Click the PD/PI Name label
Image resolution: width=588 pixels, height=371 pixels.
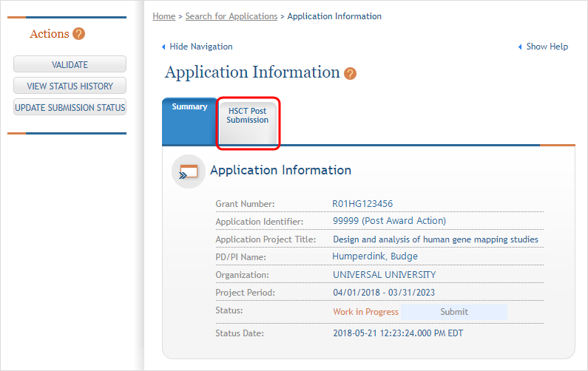click(x=241, y=257)
